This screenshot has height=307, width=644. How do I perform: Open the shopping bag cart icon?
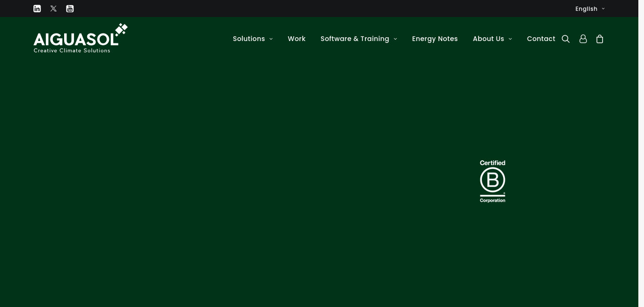tap(600, 39)
